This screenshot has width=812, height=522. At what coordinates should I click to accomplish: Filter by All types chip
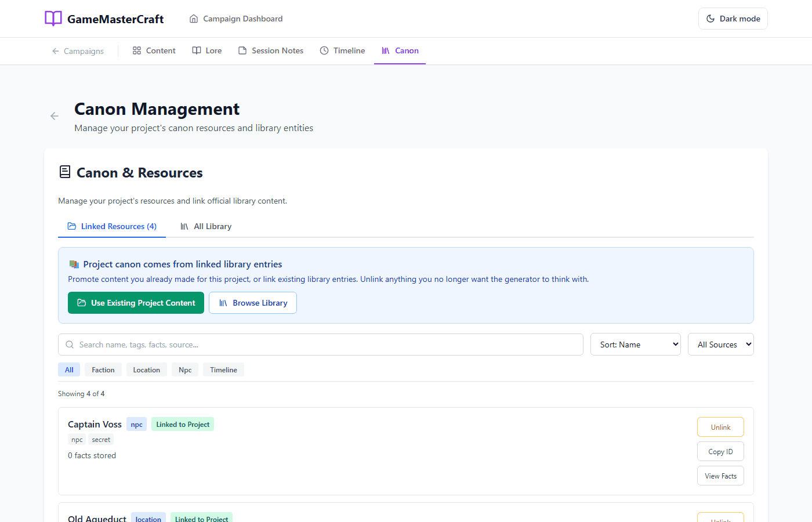coord(69,369)
